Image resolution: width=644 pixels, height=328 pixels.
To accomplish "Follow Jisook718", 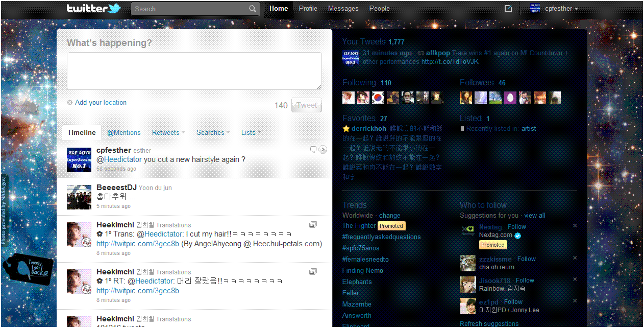I will coord(525,280).
